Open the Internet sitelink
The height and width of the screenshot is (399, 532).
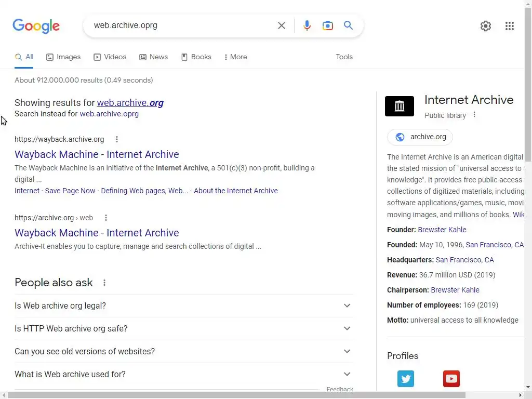[x=27, y=191]
